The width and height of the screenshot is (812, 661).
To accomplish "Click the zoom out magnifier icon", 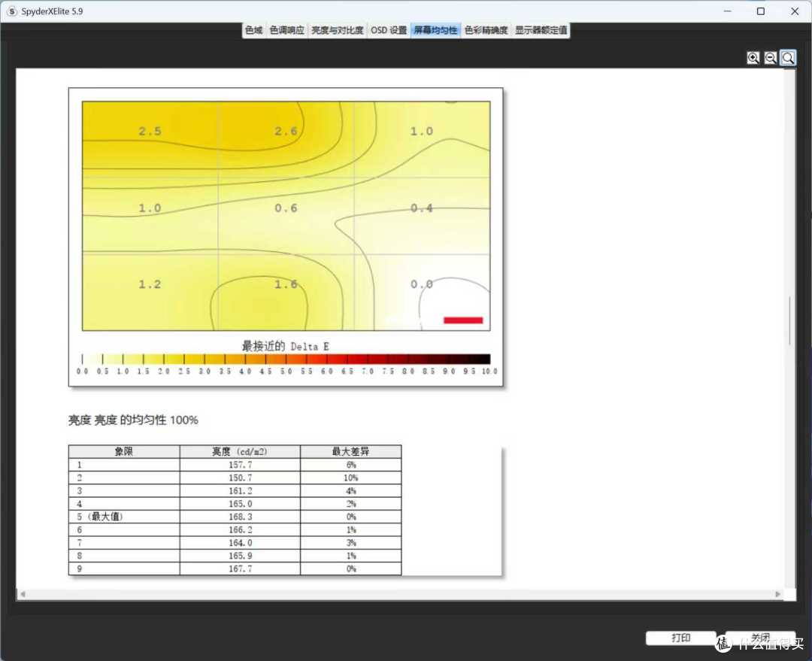I will coord(771,58).
